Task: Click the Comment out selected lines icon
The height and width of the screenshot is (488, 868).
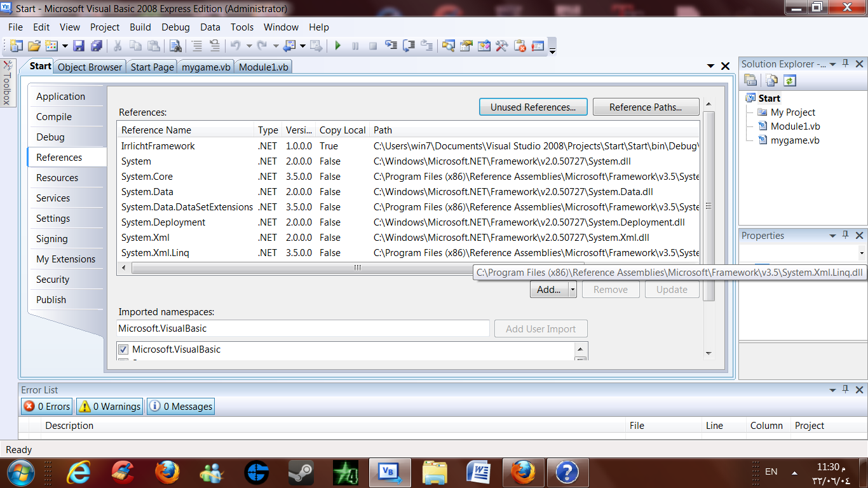Action: [197, 46]
